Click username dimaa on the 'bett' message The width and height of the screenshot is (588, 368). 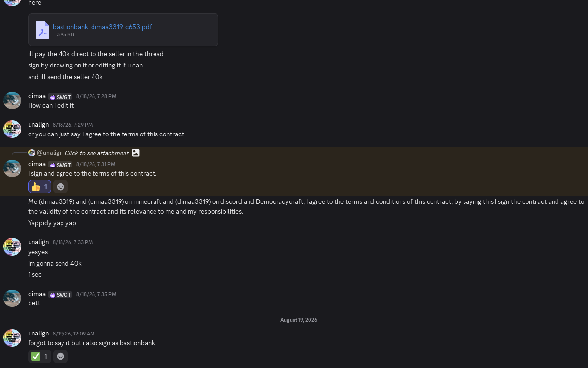(x=37, y=294)
